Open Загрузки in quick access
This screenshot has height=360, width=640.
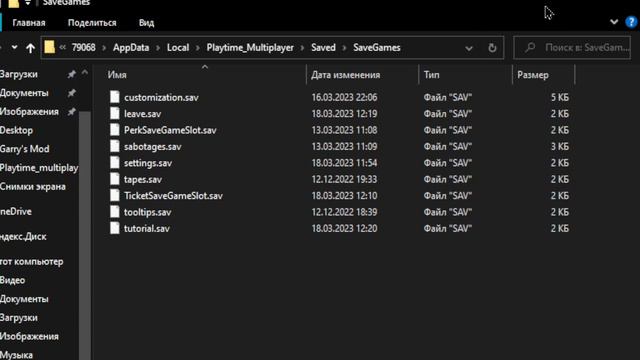tap(19, 74)
